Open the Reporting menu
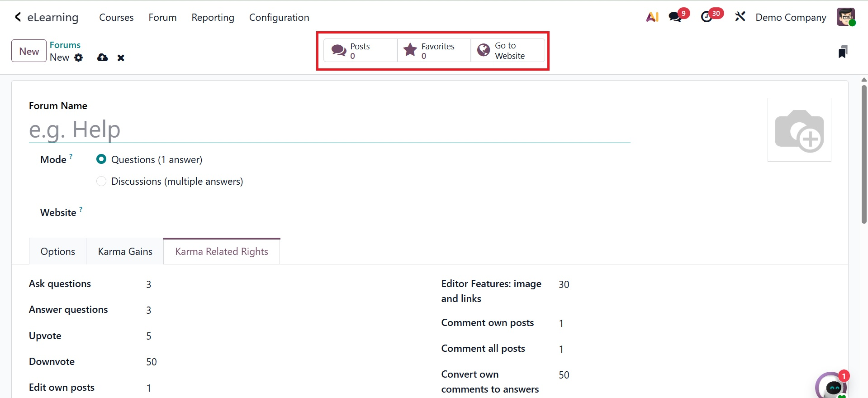This screenshot has height=398, width=868. coord(213,17)
